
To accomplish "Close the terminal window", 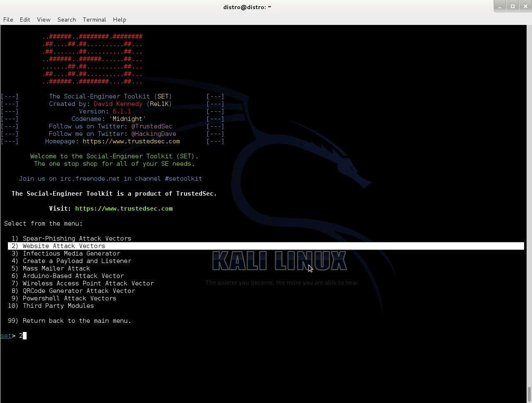I will pos(525,6).
